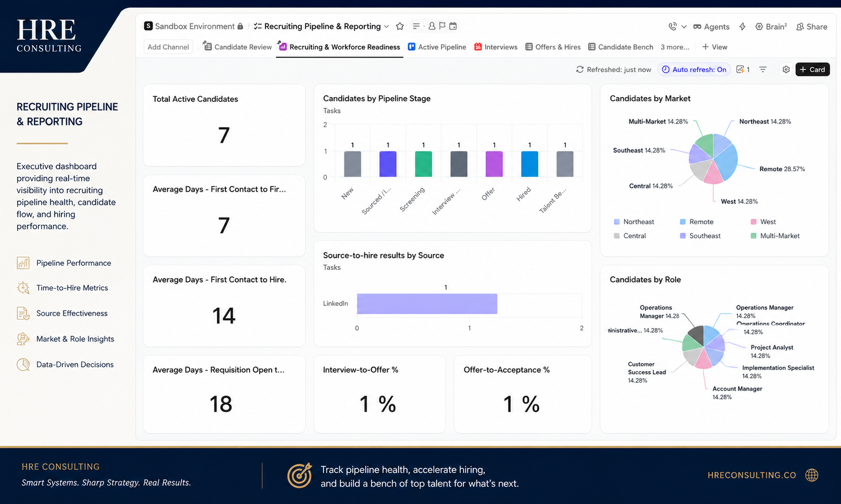Viewport: 841px width, 504px height.
Task: Click the Southeast legend entry
Action: 700,236
